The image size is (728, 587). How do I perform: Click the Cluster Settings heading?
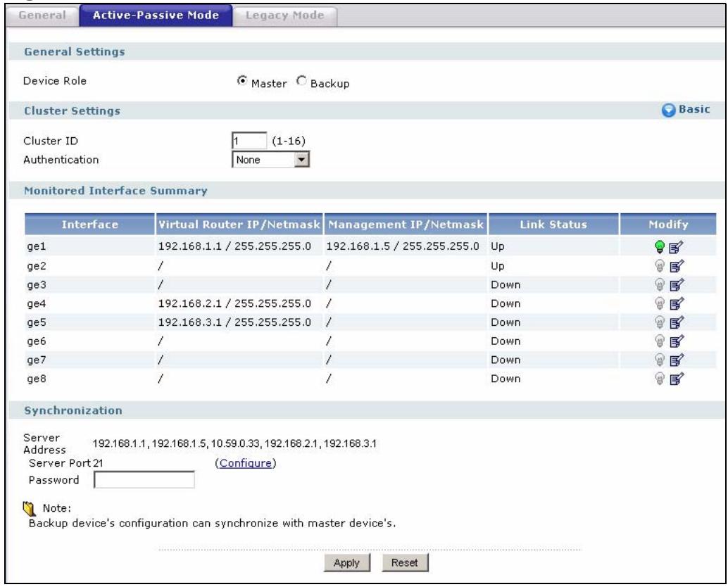72,111
